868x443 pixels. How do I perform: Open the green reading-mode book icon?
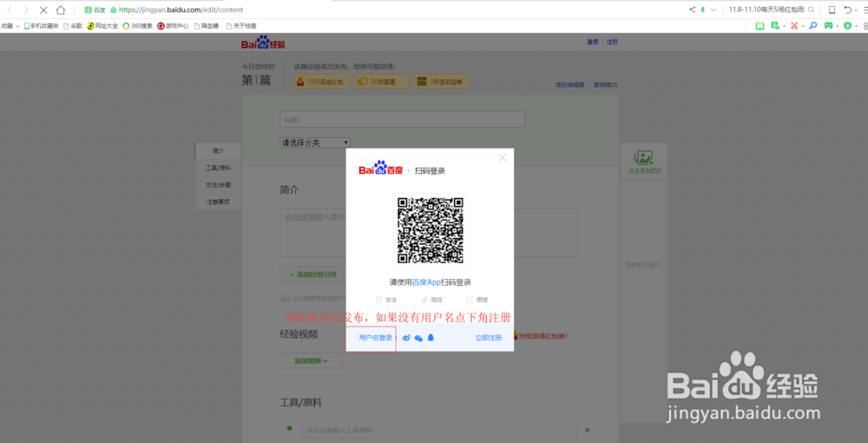click(760, 25)
